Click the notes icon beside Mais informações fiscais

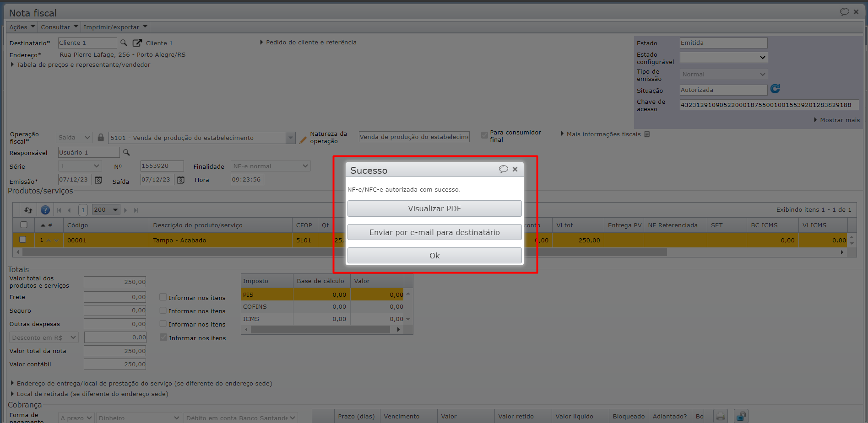pos(647,134)
